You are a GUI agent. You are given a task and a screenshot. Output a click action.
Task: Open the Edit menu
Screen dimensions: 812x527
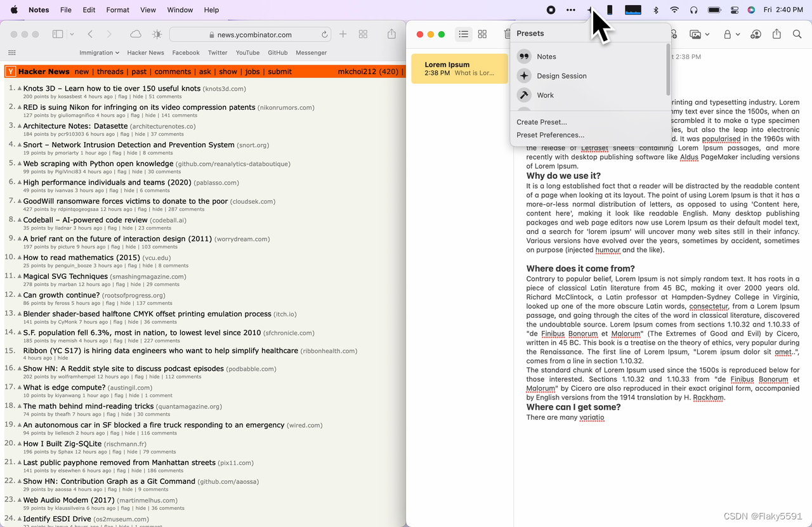(x=89, y=10)
